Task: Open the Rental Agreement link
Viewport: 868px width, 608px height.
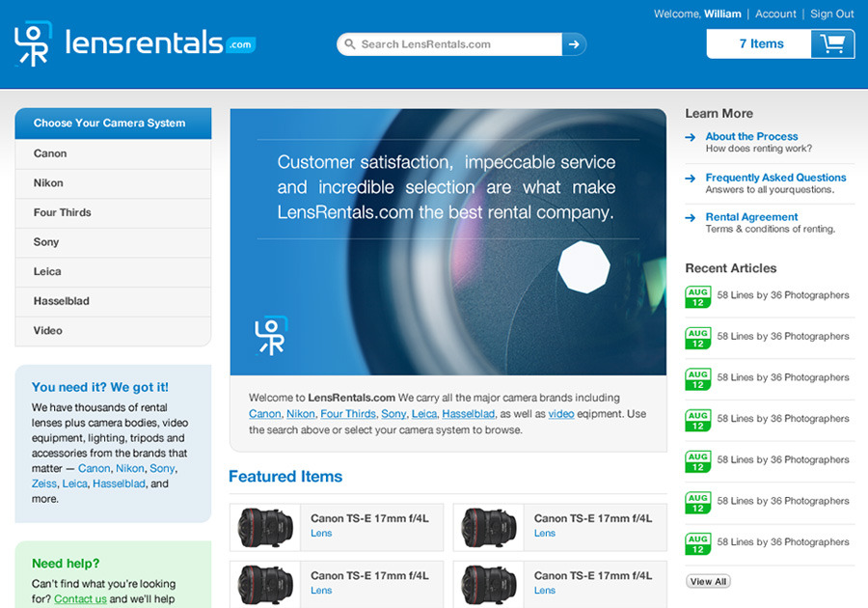Action: pyautogui.click(x=751, y=217)
